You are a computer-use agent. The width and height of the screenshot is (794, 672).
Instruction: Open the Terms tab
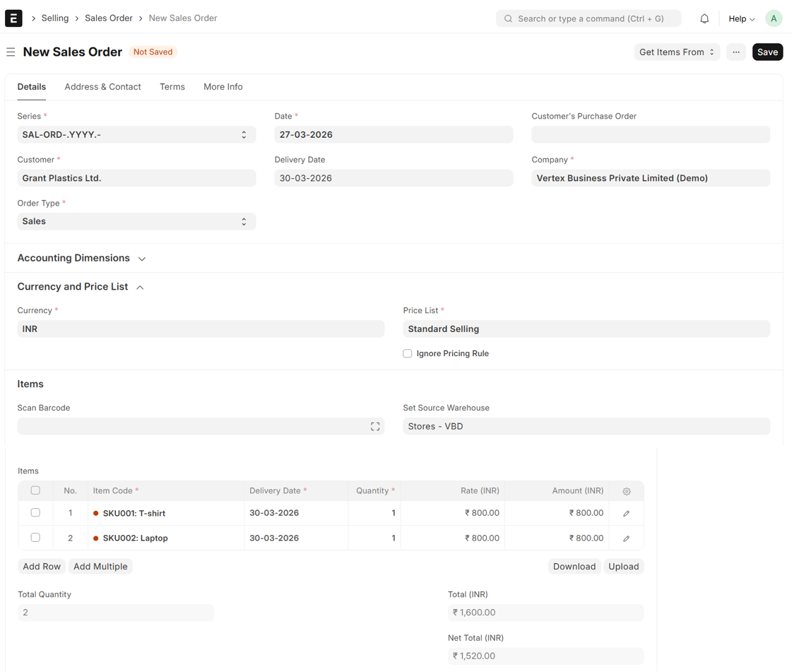[x=172, y=87]
